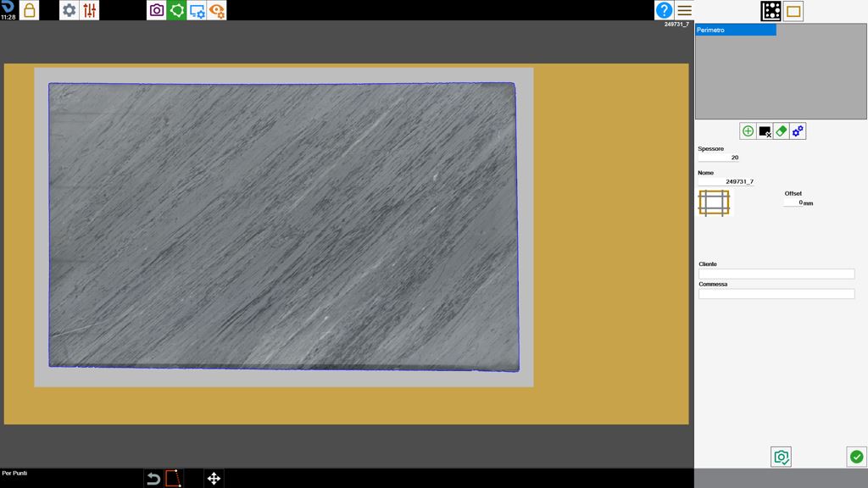Switch to the black dotted pattern view
The width and height of the screenshot is (868, 488).
(x=771, y=11)
